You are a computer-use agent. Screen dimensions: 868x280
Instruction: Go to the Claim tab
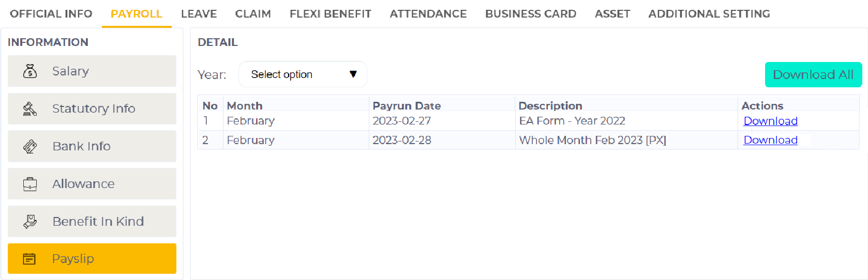click(253, 14)
